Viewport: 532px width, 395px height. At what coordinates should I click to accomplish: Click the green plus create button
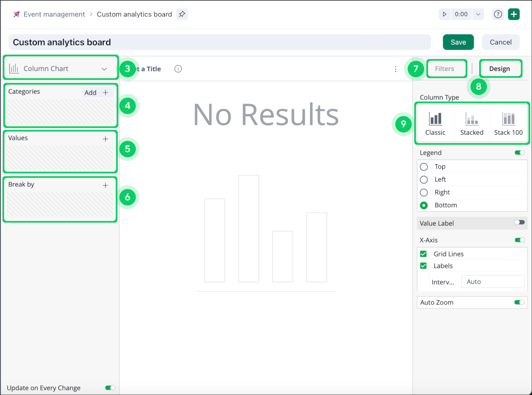(x=514, y=14)
